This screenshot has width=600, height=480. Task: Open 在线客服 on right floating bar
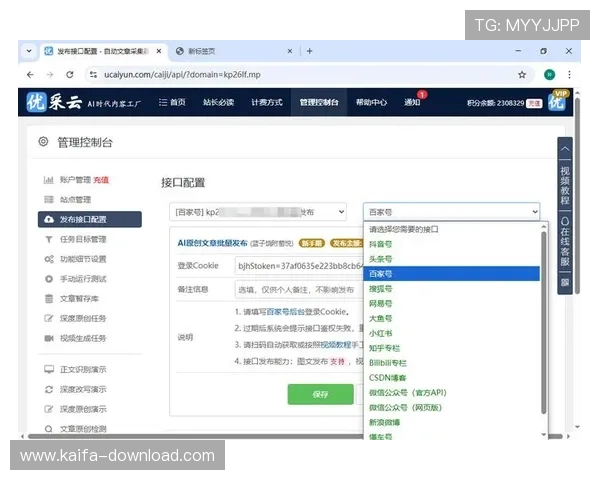pyautogui.click(x=565, y=242)
